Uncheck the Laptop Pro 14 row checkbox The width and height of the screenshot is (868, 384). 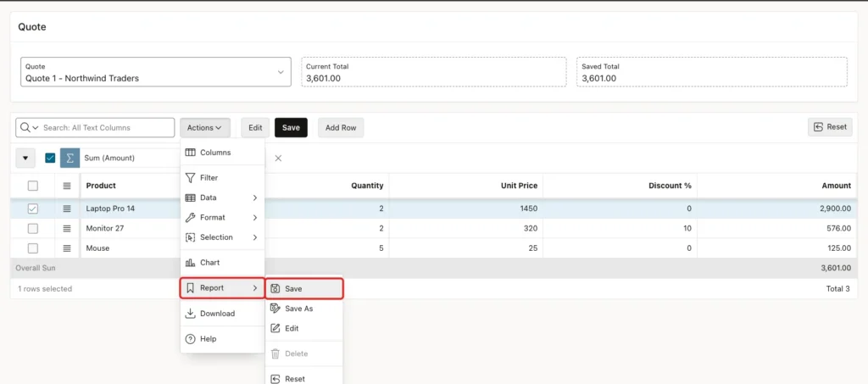click(x=33, y=209)
